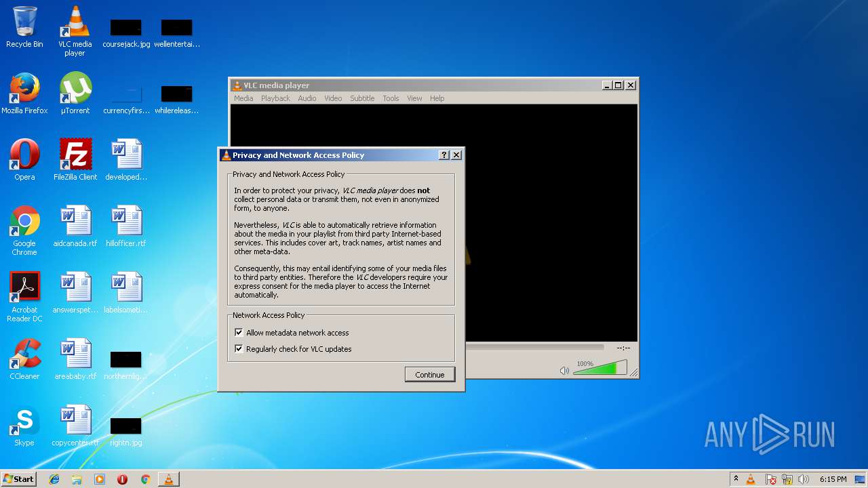Open Opera from the taskbar
This screenshot has width=868, height=488.
122,479
